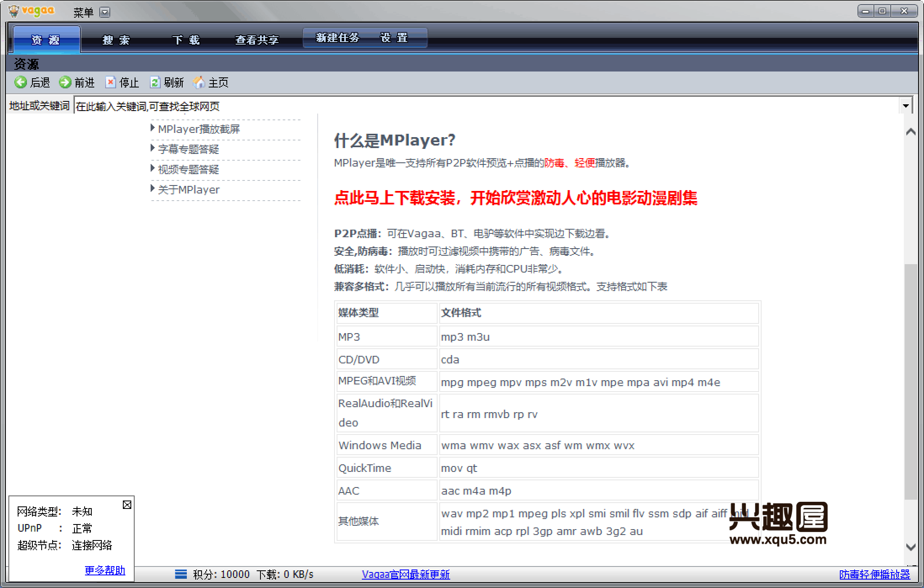Open Vagaa官网最新更新 link

pos(406,575)
